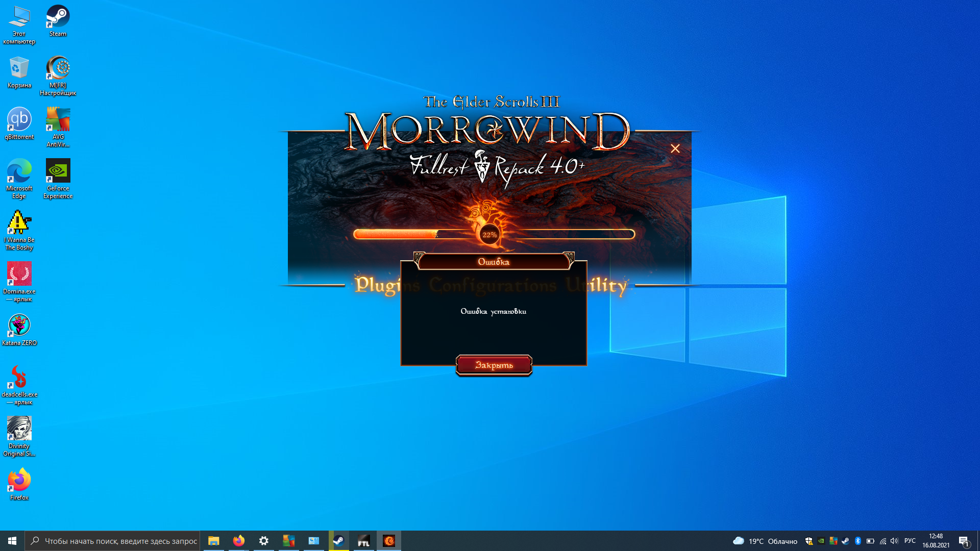Click the taskbar search box
The height and width of the screenshot is (551, 980).
112,541
